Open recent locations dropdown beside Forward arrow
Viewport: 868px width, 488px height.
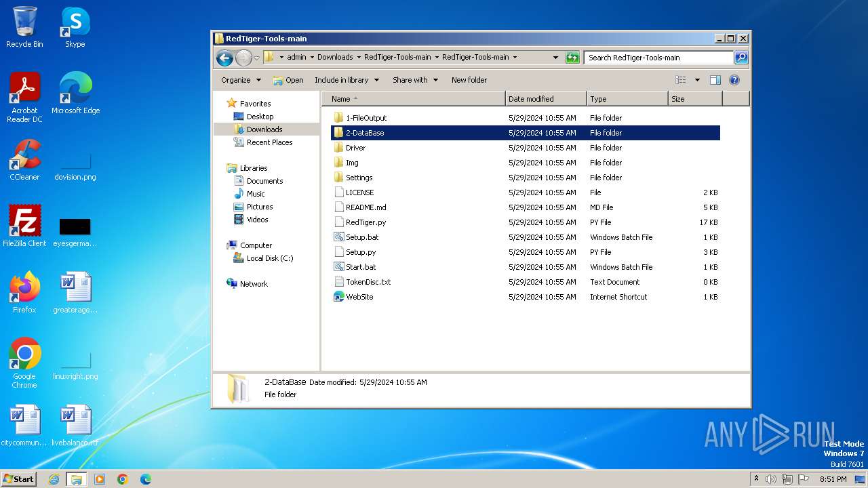click(257, 58)
